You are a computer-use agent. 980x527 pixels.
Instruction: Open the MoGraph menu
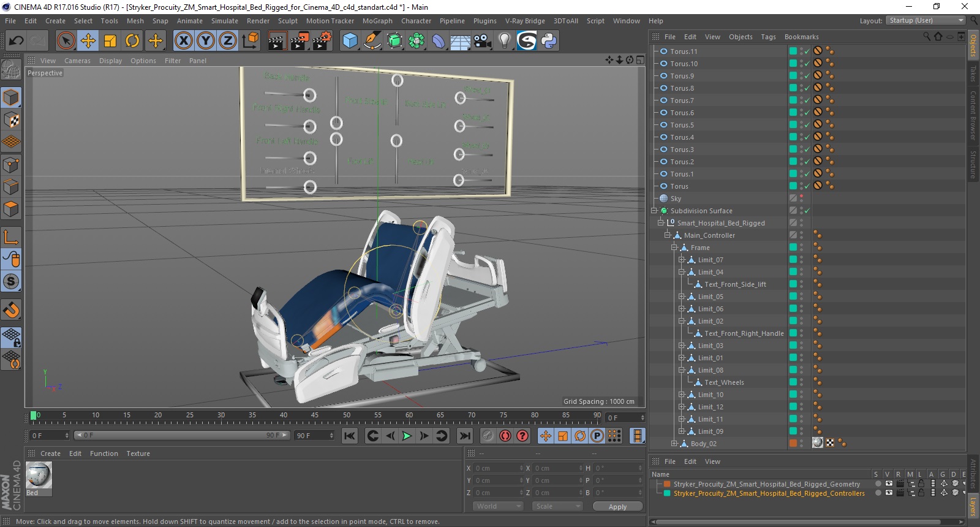click(x=377, y=21)
